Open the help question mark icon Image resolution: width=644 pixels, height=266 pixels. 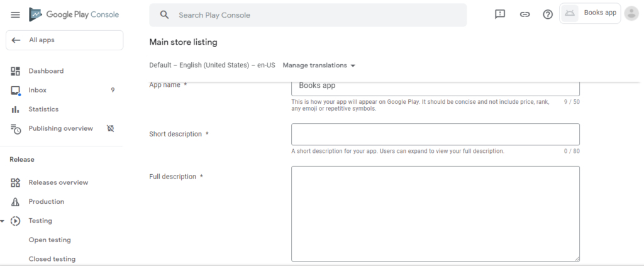548,14
